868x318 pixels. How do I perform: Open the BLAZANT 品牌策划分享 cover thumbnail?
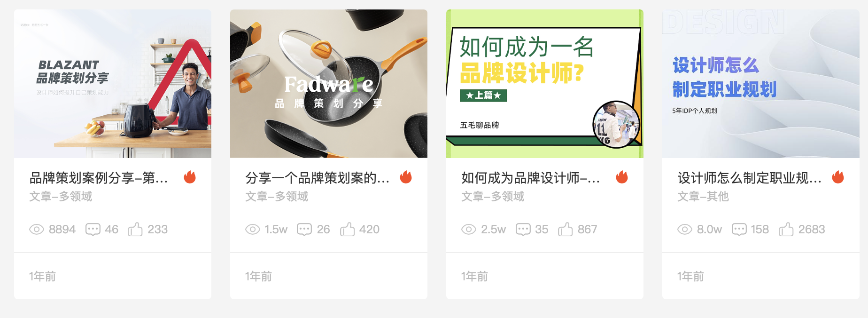tap(113, 84)
